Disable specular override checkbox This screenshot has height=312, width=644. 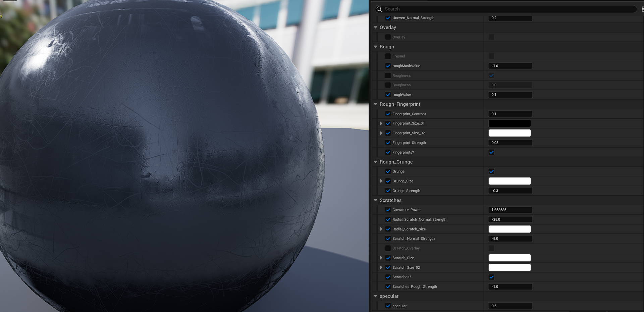pos(388,306)
